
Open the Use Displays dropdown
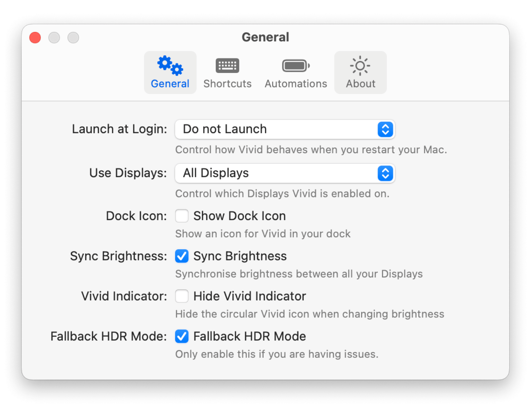coord(285,173)
